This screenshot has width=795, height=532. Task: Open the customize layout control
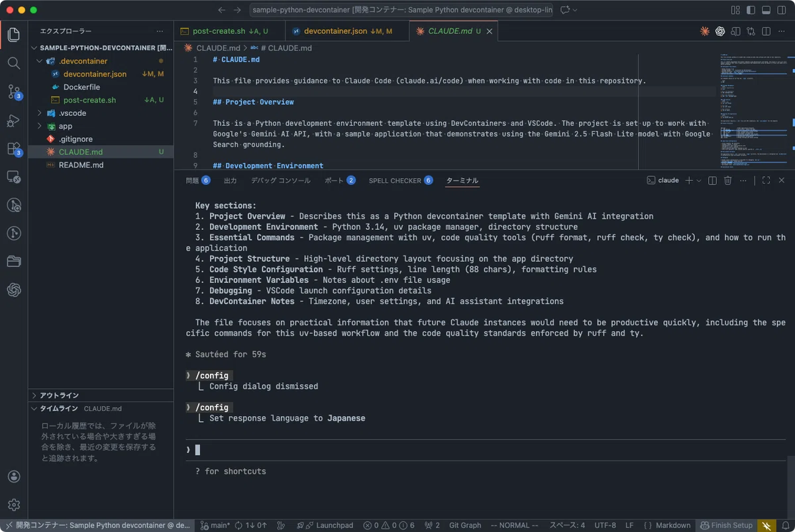tap(735, 10)
